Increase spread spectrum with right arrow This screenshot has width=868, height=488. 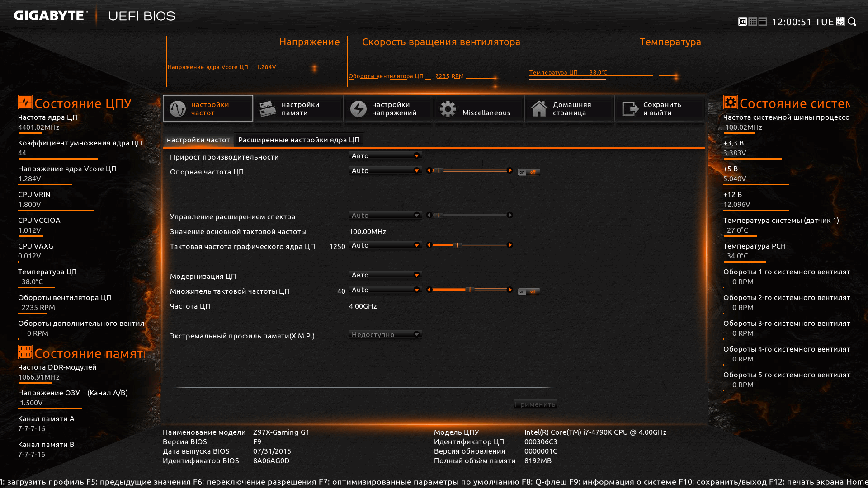tap(510, 215)
